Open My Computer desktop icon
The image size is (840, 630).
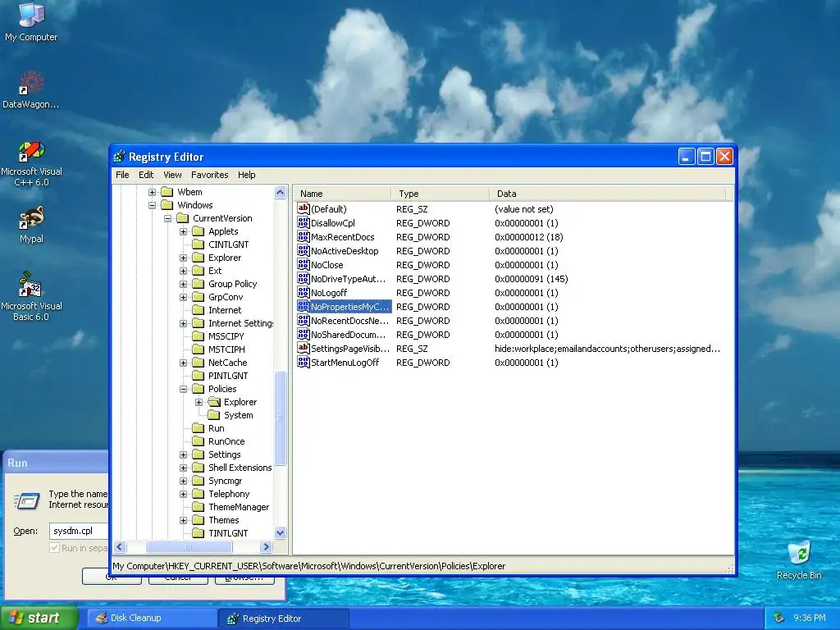31,21
